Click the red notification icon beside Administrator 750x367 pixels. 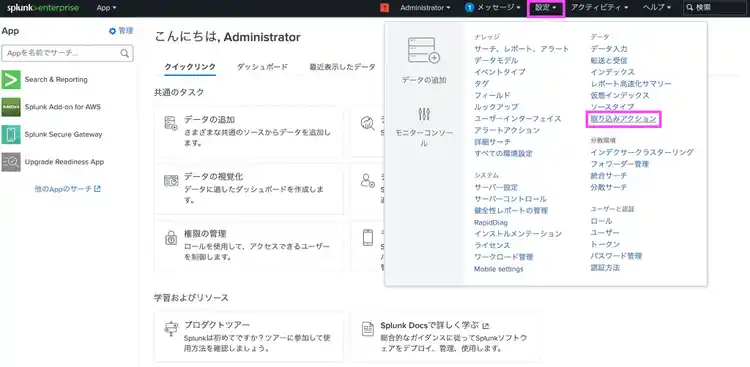(385, 8)
